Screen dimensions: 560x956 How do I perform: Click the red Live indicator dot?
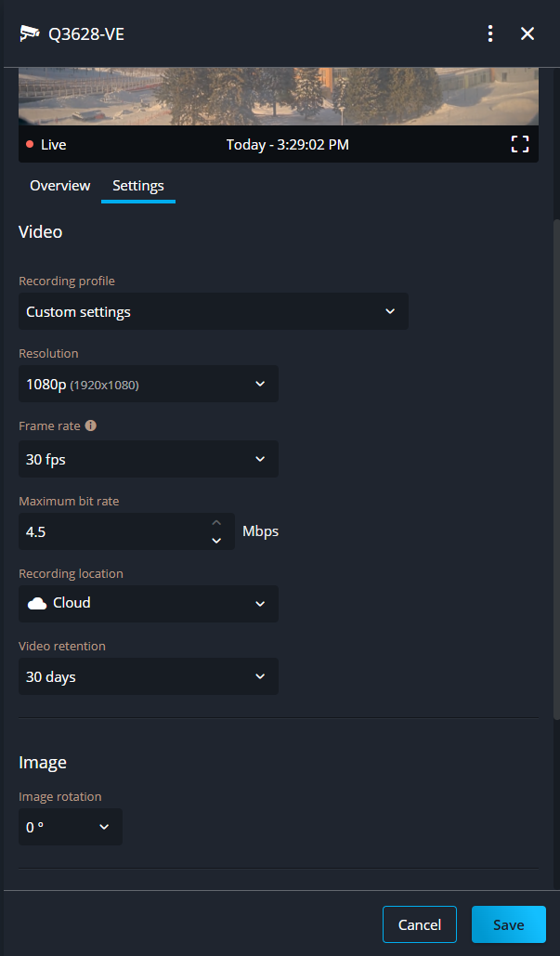(x=30, y=145)
